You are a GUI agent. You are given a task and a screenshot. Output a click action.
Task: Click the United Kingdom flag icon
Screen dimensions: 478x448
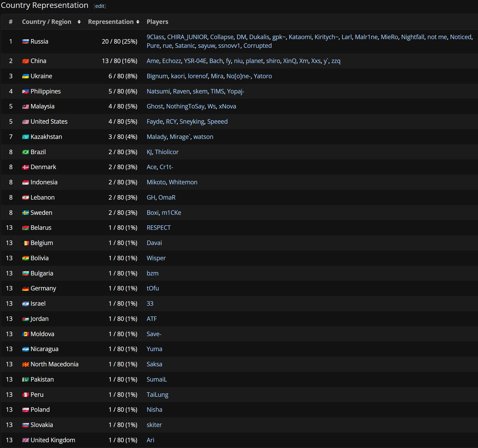tap(25, 440)
